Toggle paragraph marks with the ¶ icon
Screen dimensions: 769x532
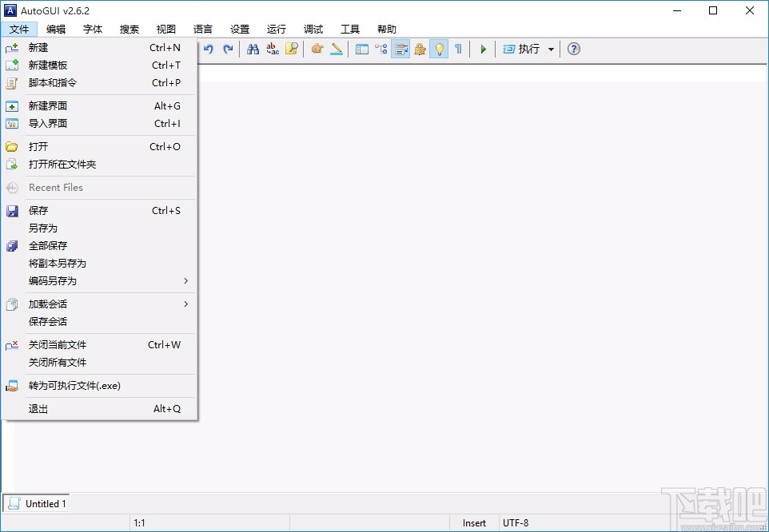click(x=457, y=49)
